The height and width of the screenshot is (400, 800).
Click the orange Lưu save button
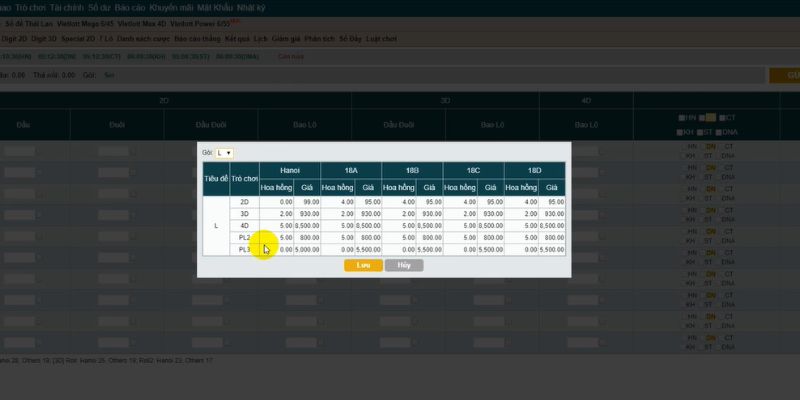363,266
